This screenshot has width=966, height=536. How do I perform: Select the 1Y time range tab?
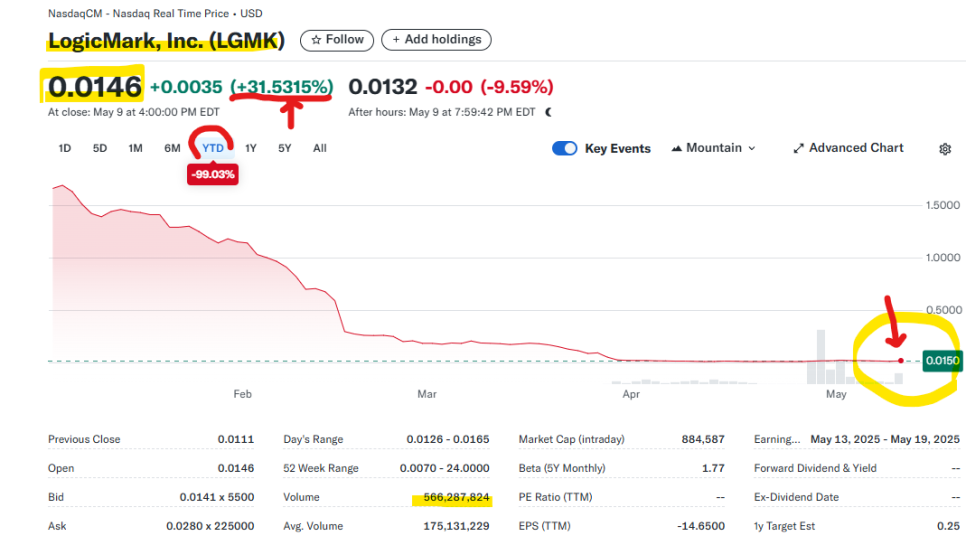pyautogui.click(x=251, y=148)
